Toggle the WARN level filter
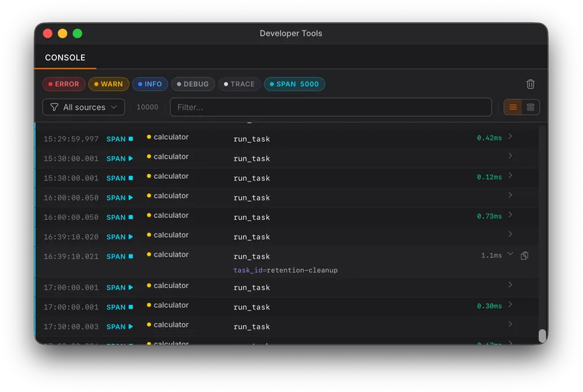Image resolution: width=583 pixels, height=392 pixels. tap(109, 84)
